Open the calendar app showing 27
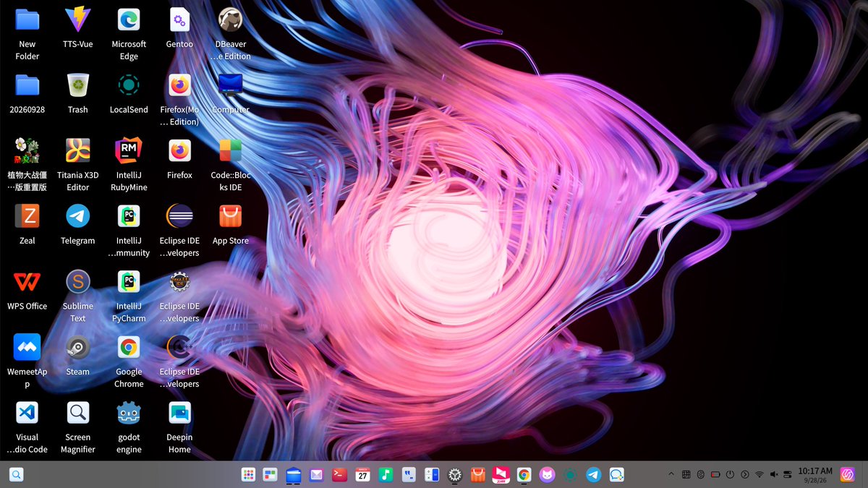Screen dimensions: 868x488 click(362, 475)
